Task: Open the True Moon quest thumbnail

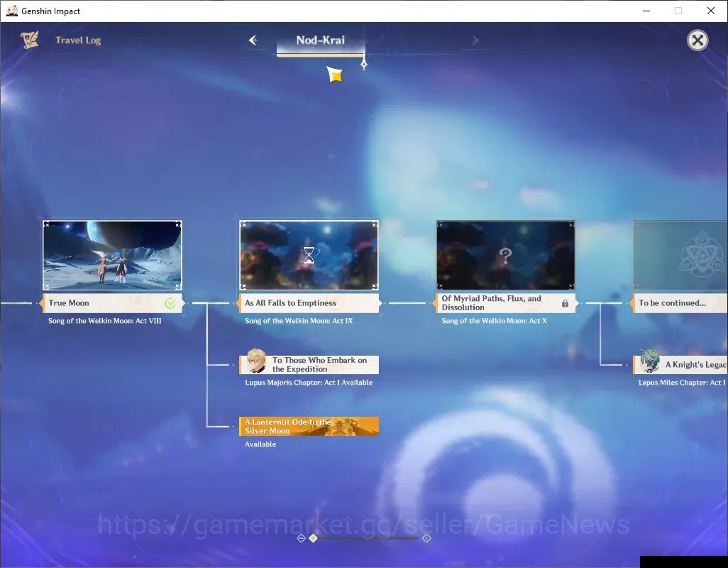Action: (x=112, y=256)
